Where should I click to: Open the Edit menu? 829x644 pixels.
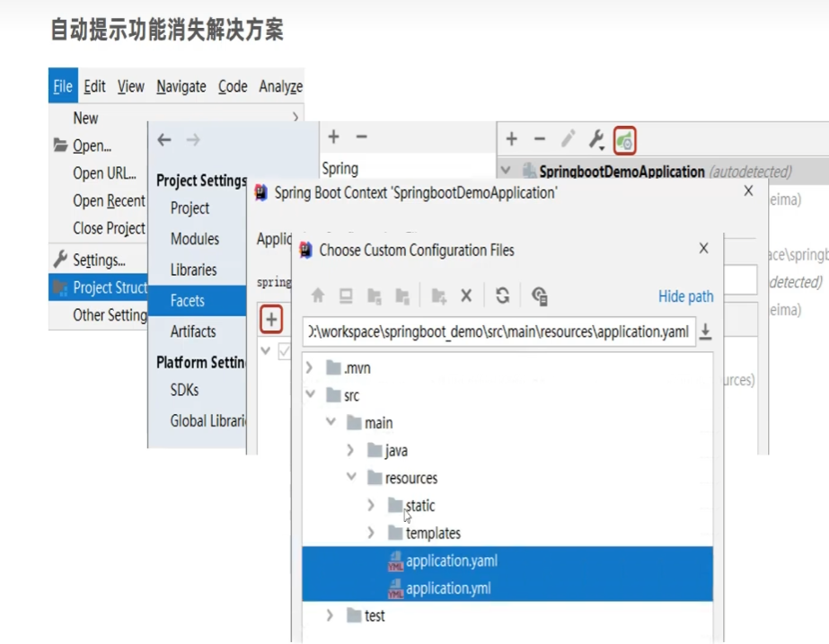point(94,85)
